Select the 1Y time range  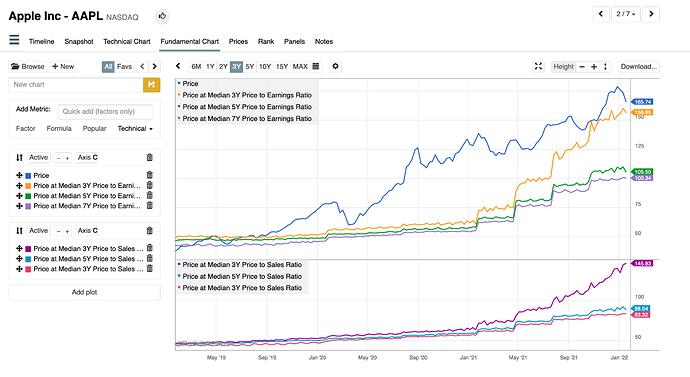pyautogui.click(x=210, y=66)
